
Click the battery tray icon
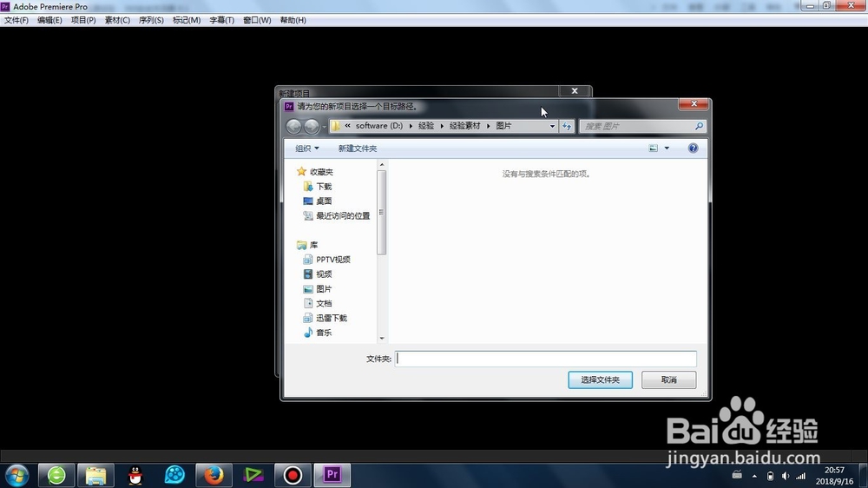click(770, 476)
